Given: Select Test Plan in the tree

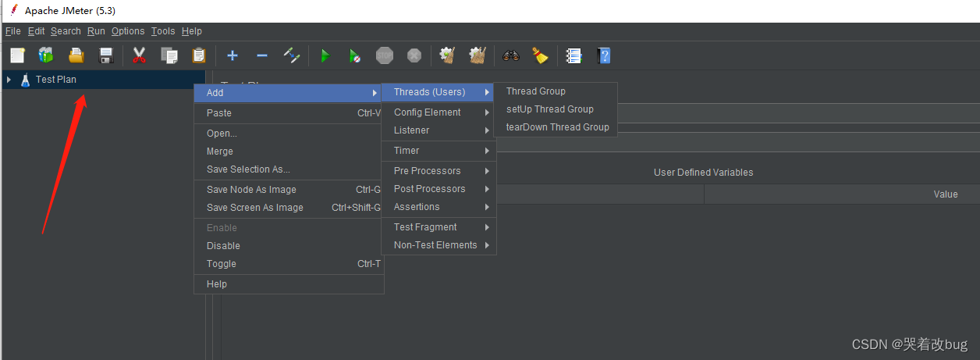Looking at the screenshot, I should click(x=56, y=80).
